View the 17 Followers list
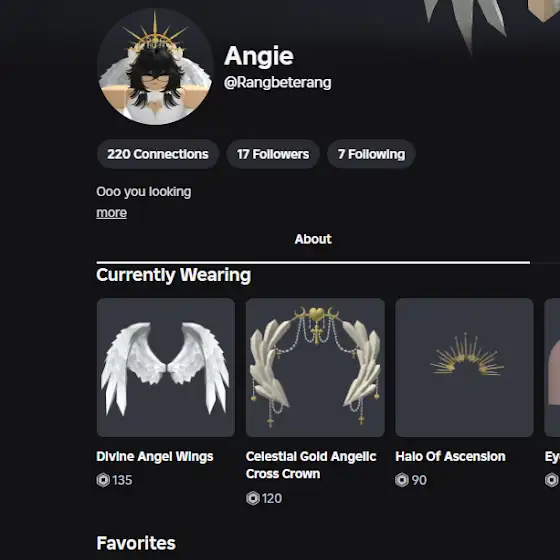 (x=273, y=154)
